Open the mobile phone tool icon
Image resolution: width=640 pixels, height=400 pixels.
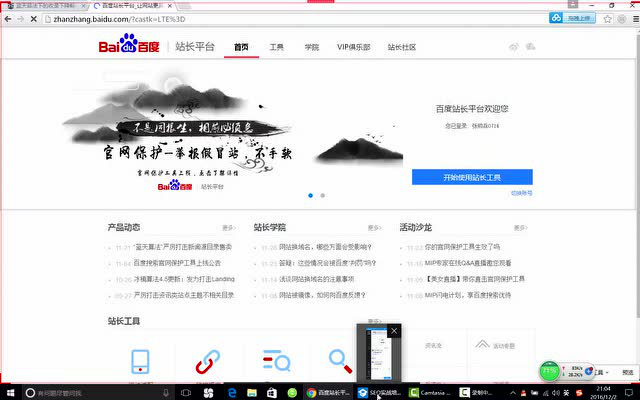(x=140, y=362)
